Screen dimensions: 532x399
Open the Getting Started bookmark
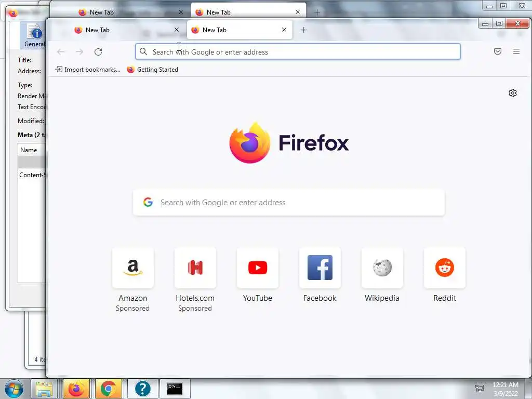(152, 70)
